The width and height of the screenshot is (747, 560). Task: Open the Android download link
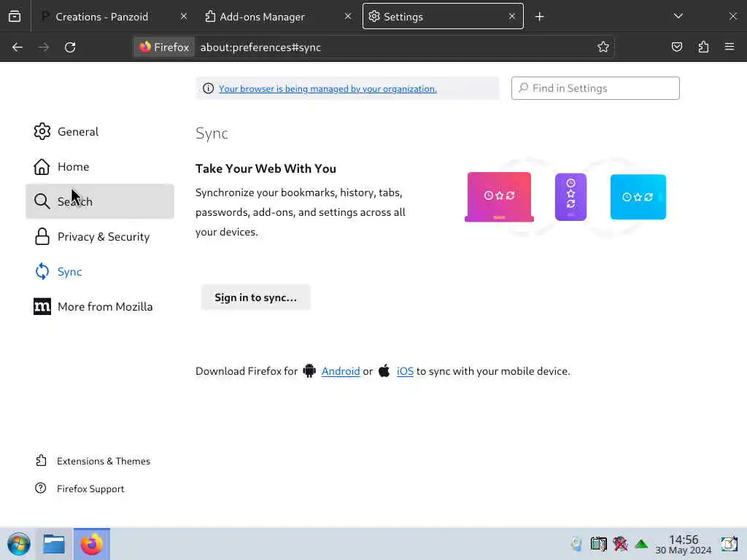pos(341,371)
